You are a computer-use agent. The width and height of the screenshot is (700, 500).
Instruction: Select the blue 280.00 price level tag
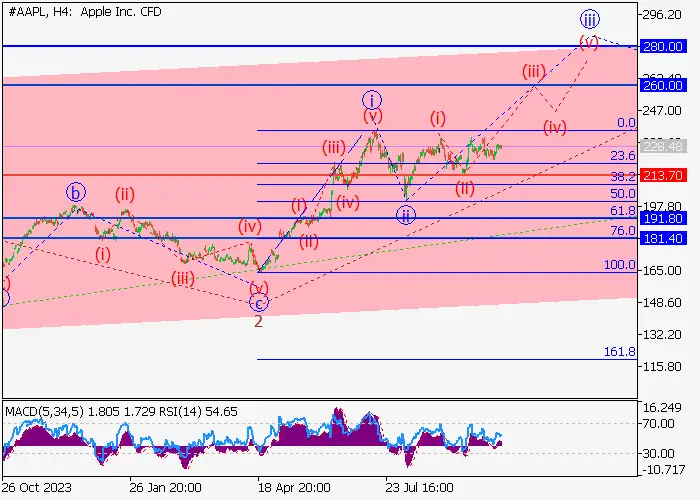coord(662,46)
